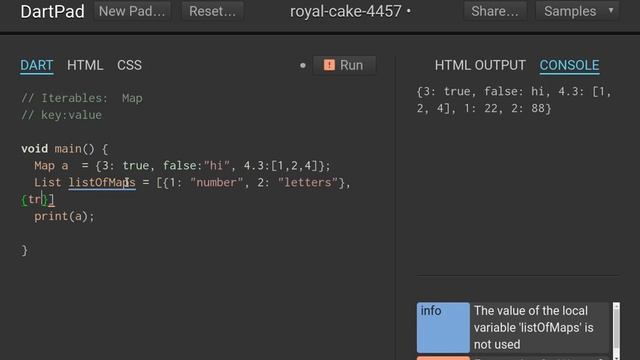Click the Reset button
The height and width of the screenshot is (360, 640).
point(212,11)
